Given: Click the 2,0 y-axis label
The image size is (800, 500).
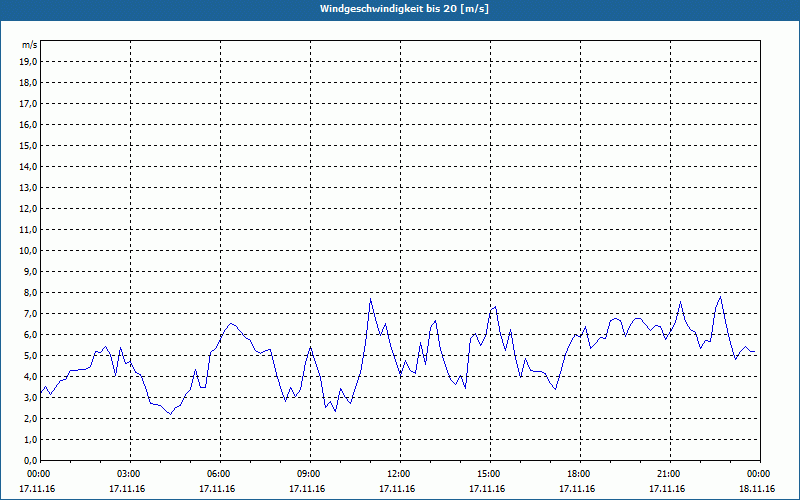Looking at the screenshot, I should pos(30,418).
